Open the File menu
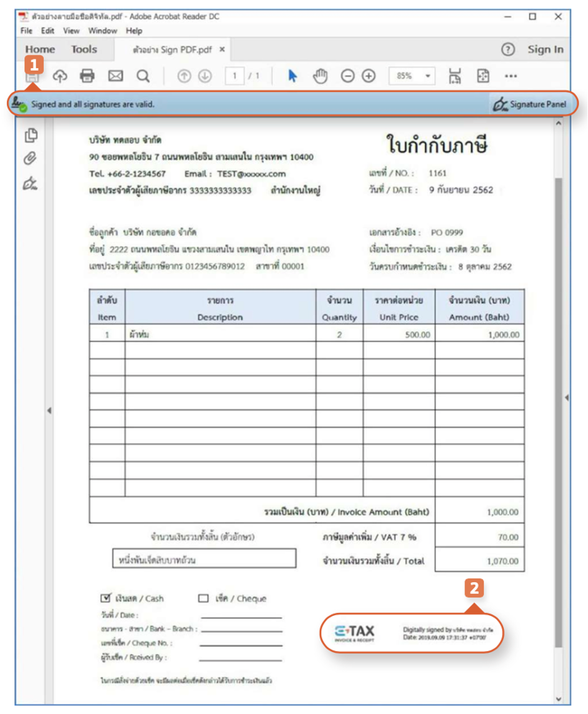 [26, 31]
